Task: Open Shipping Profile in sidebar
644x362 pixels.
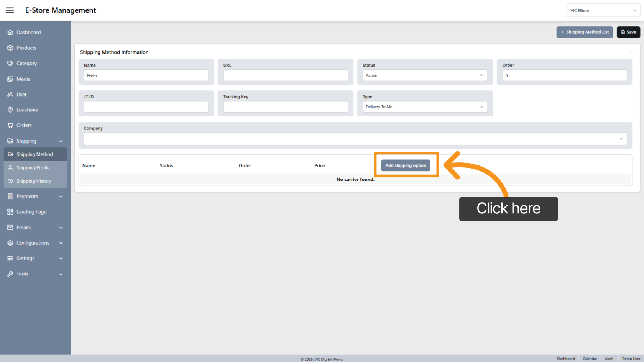Action: pos(33,168)
